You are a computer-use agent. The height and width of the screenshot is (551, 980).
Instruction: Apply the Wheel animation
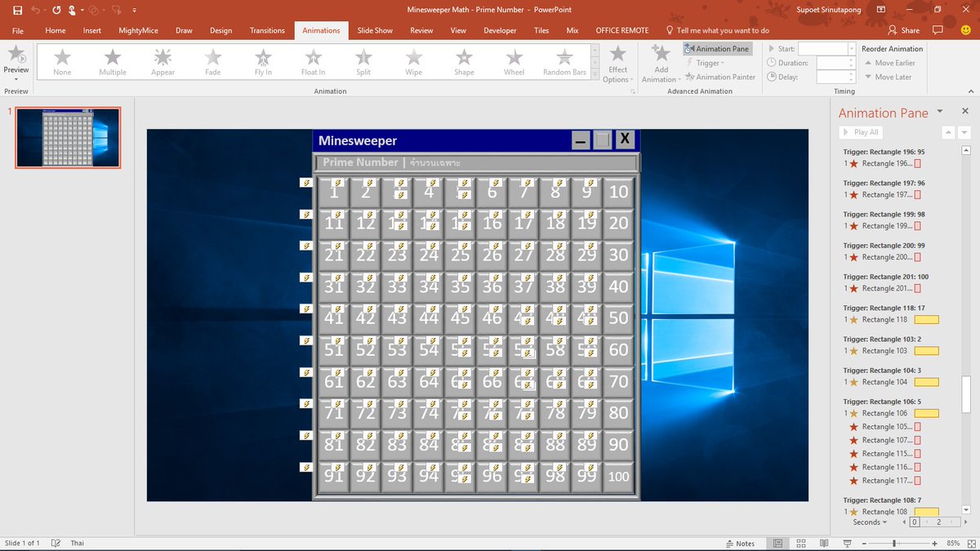coord(514,62)
